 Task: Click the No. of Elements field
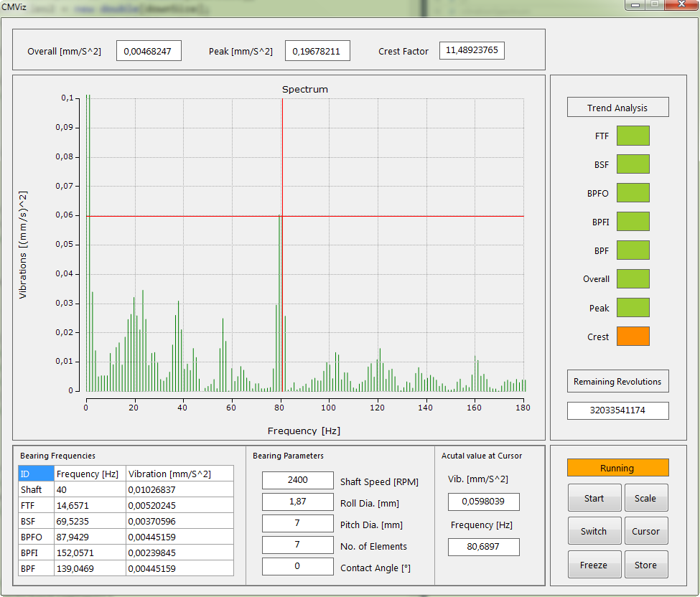[297, 545]
